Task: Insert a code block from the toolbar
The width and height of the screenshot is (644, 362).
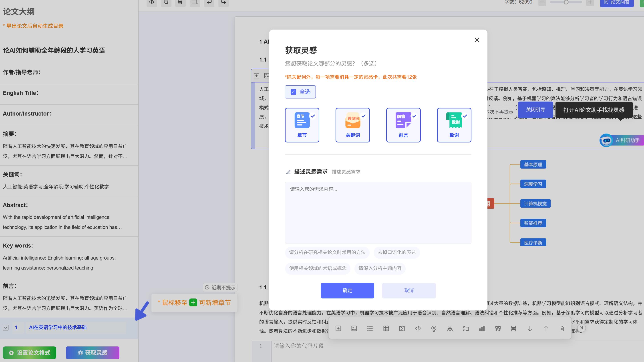Action: click(x=418, y=328)
